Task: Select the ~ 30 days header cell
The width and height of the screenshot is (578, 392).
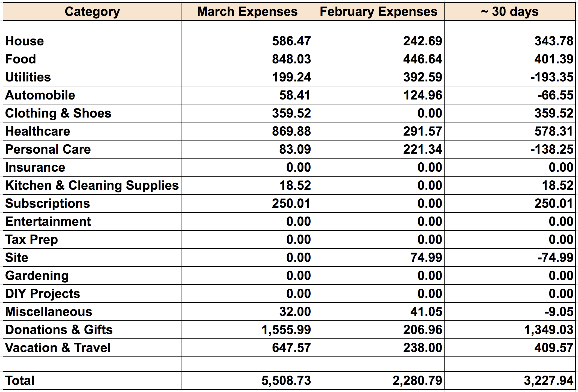Action: click(x=510, y=12)
